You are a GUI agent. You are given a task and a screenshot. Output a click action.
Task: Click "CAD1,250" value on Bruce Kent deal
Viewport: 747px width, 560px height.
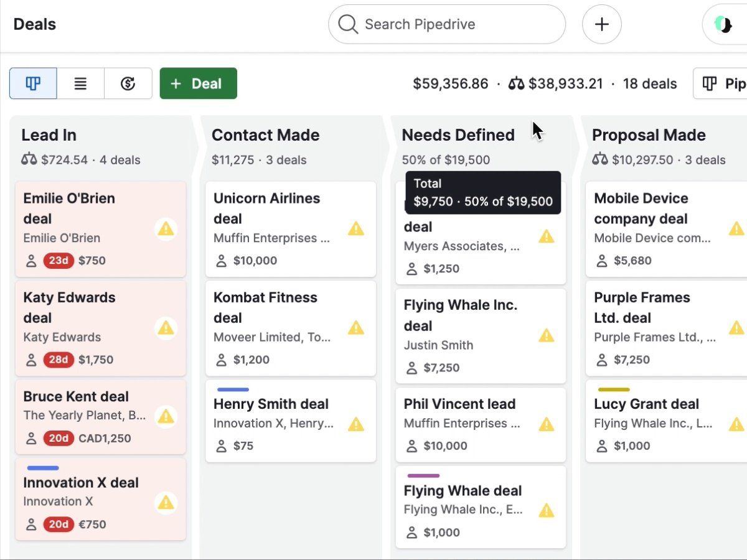pos(105,439)
